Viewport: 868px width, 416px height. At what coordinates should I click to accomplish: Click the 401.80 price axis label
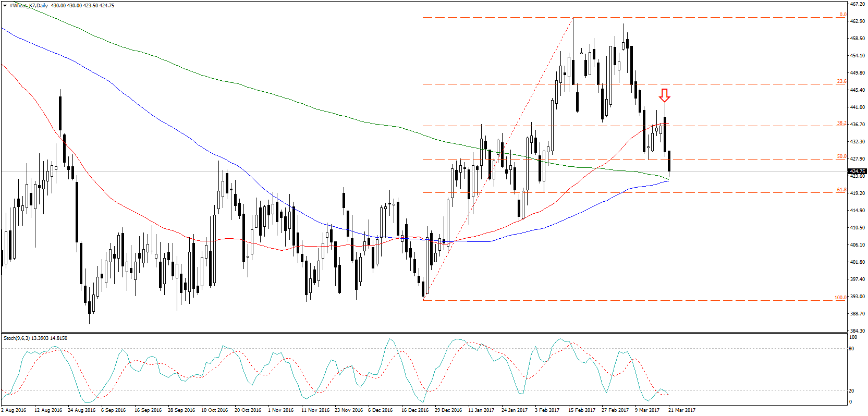(x=858, y=262)
